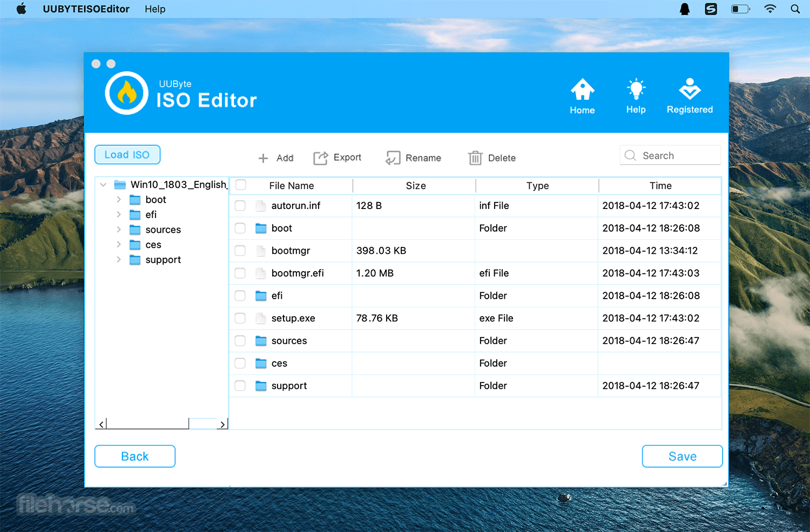
Task: Click the support folder icon in file list
Action: tap(261, 386)
